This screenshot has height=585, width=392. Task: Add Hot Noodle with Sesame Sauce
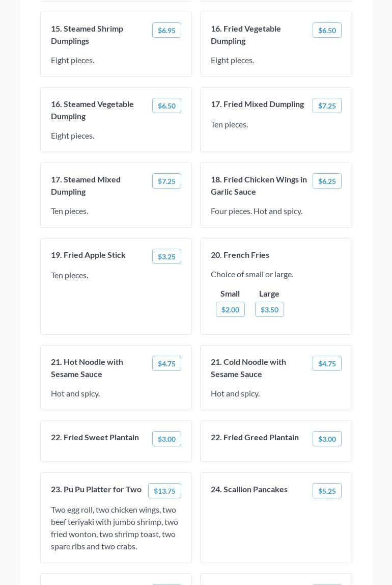(166, 364)
